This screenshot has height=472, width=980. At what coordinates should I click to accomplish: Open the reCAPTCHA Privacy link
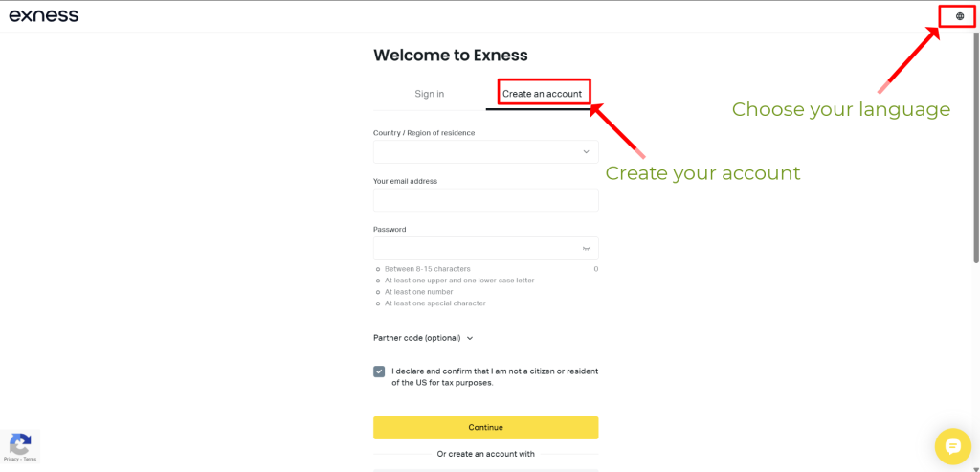[10, 460]
